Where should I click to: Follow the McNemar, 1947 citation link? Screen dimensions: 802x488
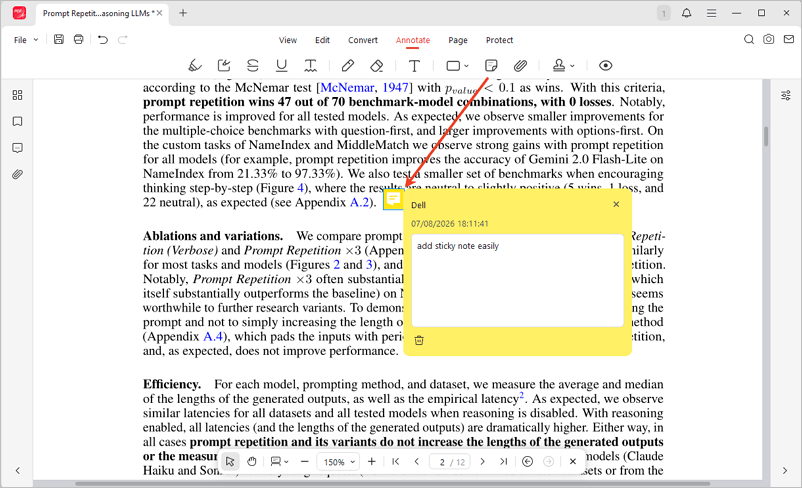click(x=364, y=87)
